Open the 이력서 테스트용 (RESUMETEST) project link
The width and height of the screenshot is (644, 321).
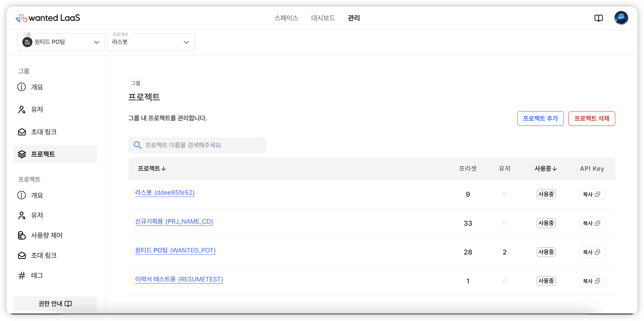[179, 279]
